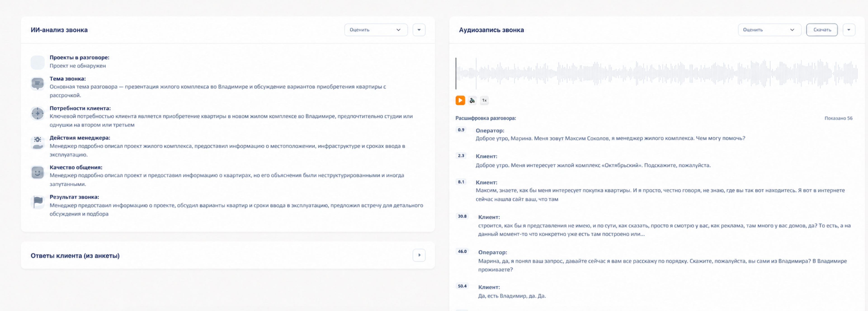The width and height of the screenshot is (868, 311).
Task: Click the Ответы клиента (из анкеты) title
Action: click(75, 256)
